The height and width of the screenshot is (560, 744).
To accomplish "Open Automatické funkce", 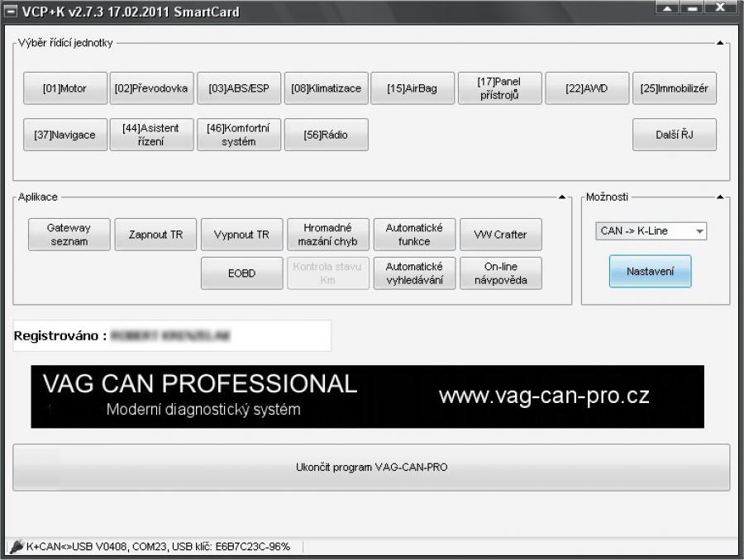I will point(415,235).
